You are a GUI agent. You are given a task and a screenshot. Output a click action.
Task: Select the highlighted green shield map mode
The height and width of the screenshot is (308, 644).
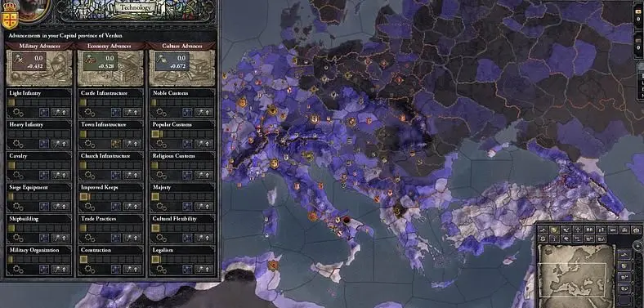click(x=555, y=230)
